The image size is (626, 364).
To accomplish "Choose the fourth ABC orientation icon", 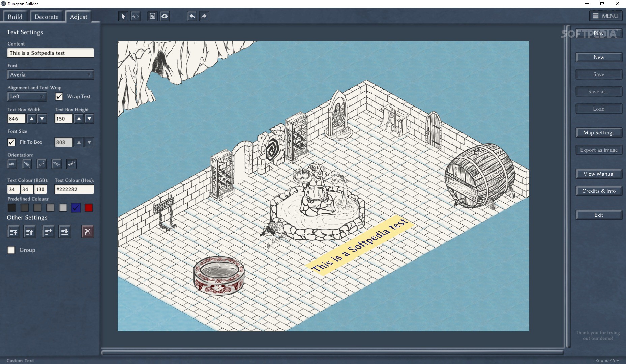I will 57,164.
